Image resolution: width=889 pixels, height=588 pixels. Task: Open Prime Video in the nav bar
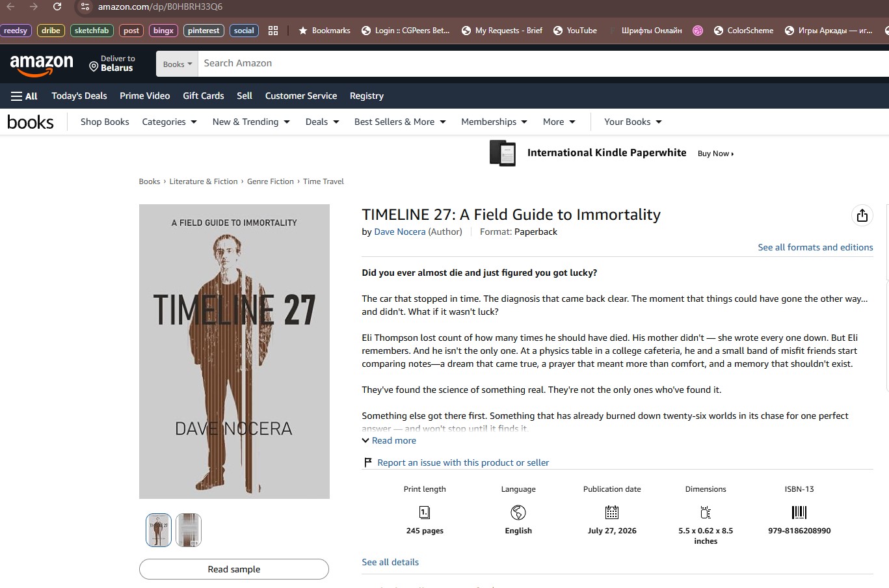(x=145, y=96)
